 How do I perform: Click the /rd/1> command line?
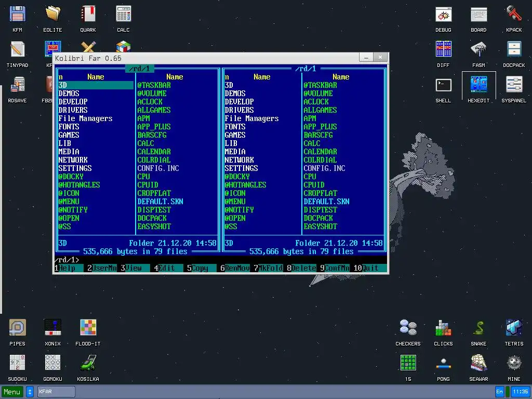point(220,260)
